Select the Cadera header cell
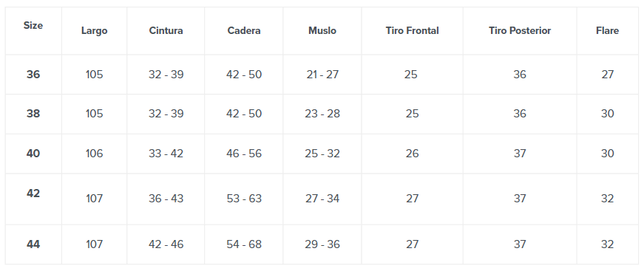 [244, 31]
